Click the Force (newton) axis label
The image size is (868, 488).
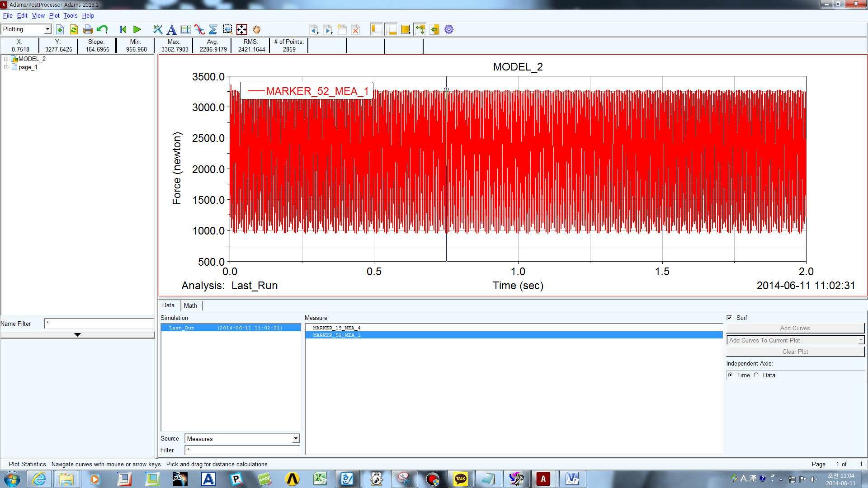[x=177, y=169]
